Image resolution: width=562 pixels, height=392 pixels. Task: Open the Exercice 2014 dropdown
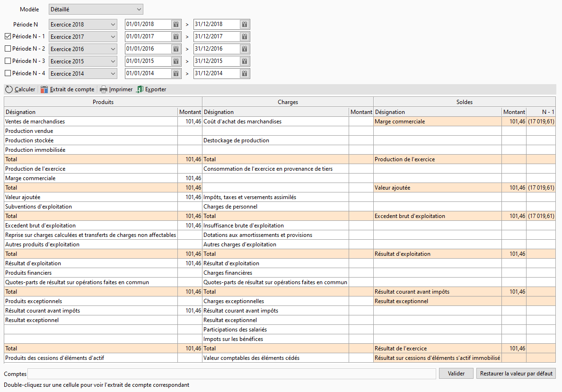(x=83, y=73)
